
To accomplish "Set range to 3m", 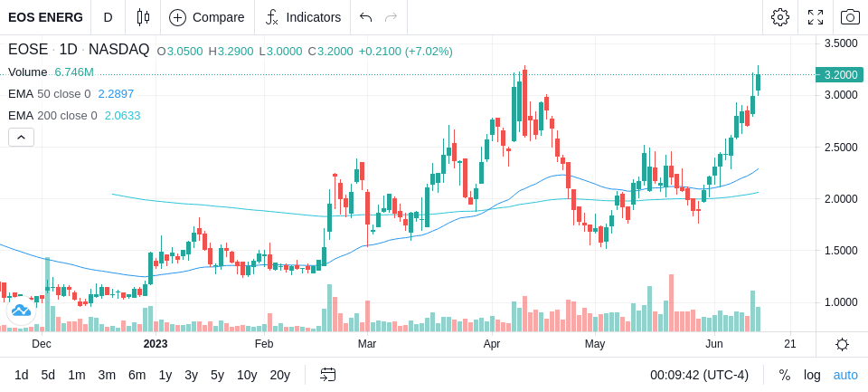I will pyautogui.click(x=107, y=375).
